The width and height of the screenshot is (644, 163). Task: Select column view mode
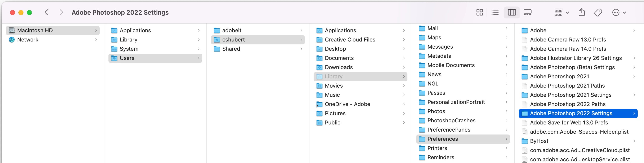[511, 13]
